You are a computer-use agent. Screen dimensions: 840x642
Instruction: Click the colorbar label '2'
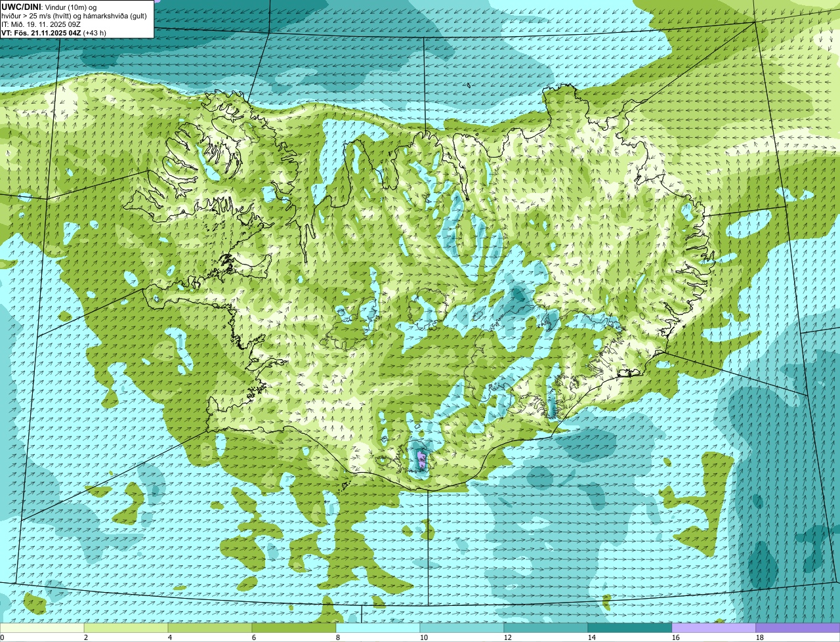tap(86, 637)
